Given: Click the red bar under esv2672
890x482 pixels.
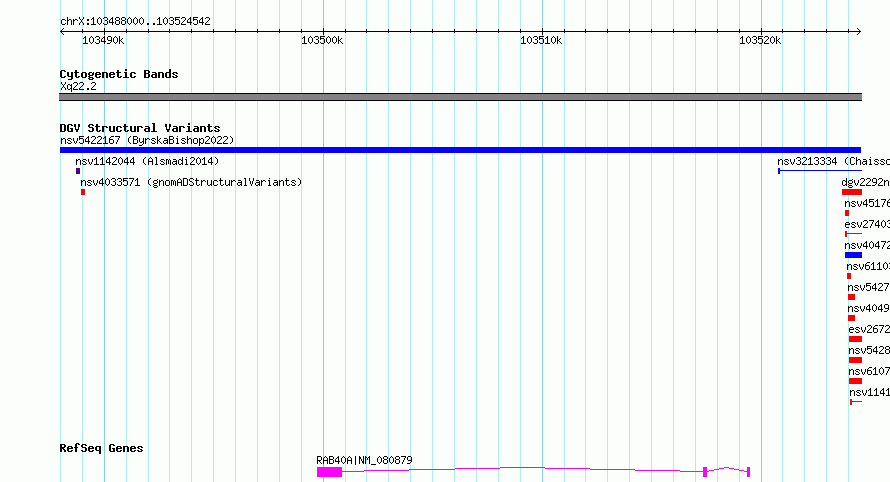Looking at the screenshot, I should click(x=855, y=339).
